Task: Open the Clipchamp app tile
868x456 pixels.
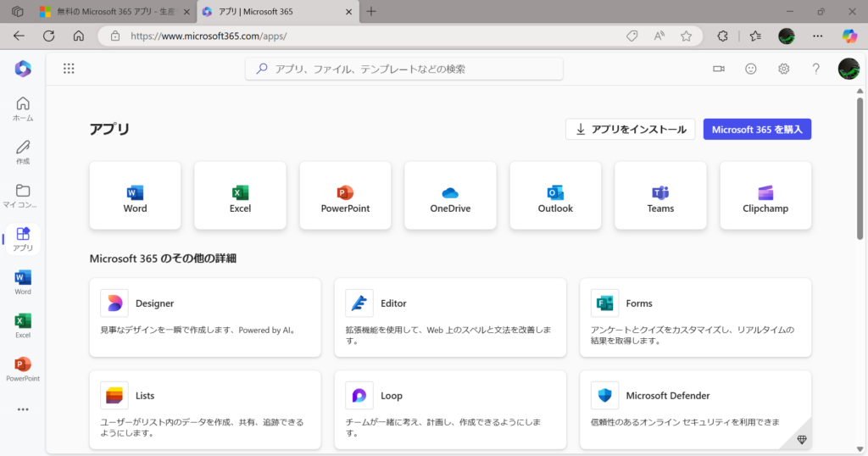Action: pyautogui.click(x=765, y=195)
